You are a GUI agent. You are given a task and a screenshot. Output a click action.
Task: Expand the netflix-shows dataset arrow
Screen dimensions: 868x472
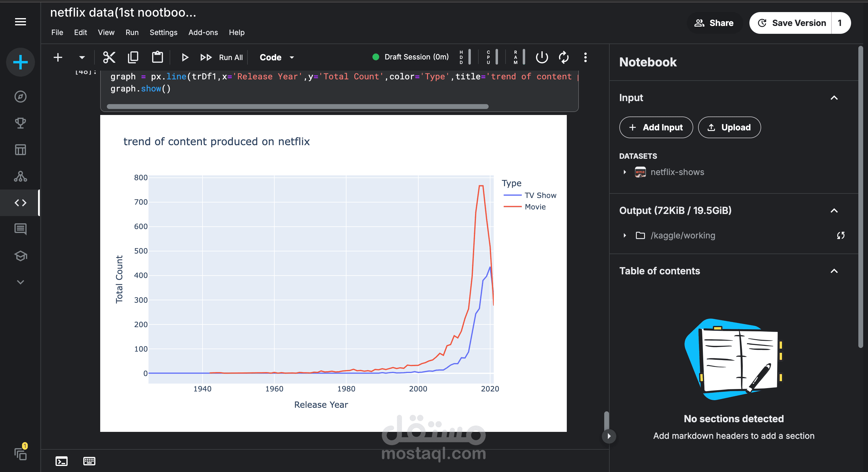click(625, 172)
